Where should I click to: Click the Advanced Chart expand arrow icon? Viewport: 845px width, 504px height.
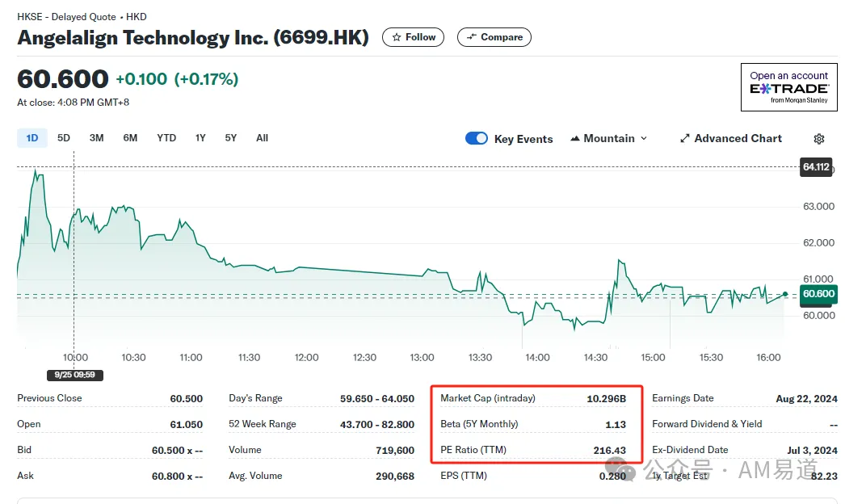pos(685,139)
